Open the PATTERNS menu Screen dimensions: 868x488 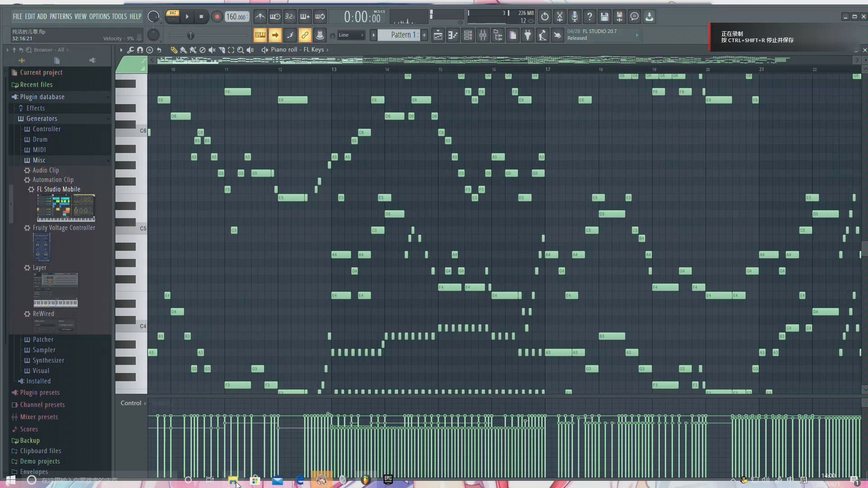[x=61, y=16]
